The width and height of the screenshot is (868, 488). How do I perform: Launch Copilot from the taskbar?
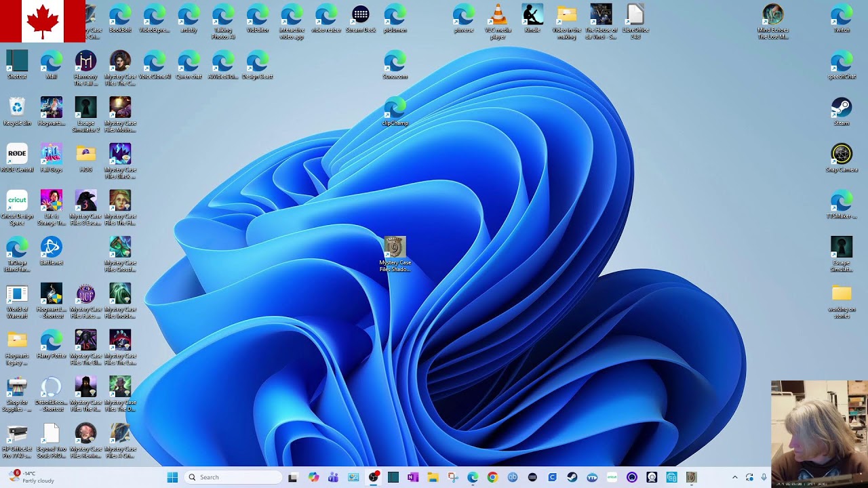[x=313, y=477]
